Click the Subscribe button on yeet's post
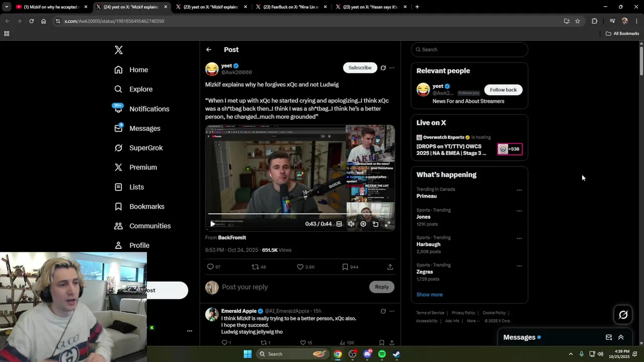 click(x=360, y=67)
